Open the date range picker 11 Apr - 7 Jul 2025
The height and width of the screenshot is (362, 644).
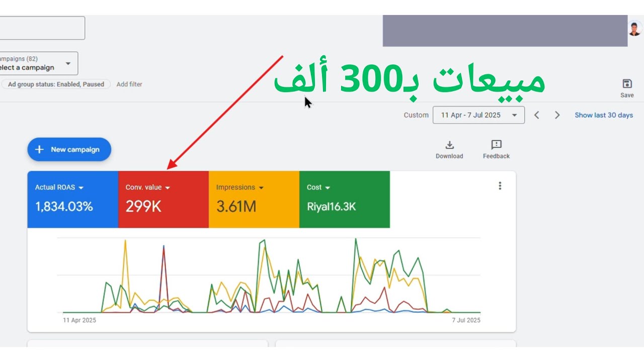pyautogui.click(x=478, y=115)
